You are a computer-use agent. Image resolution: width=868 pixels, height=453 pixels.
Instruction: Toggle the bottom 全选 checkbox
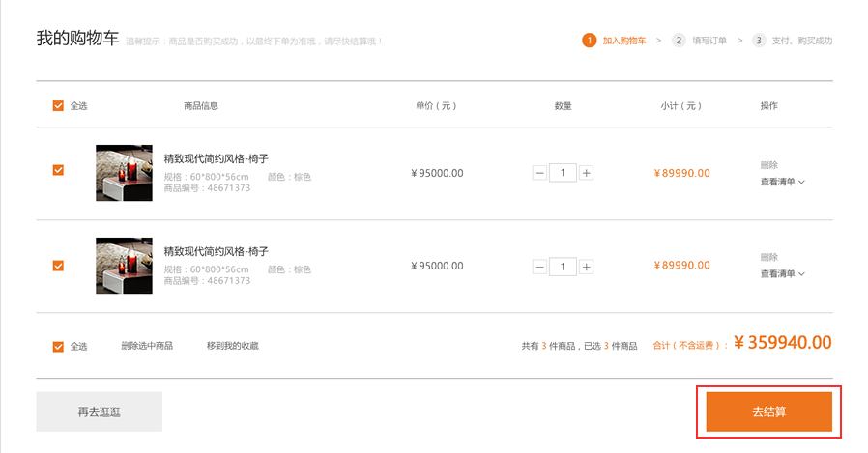pos(58,346)
